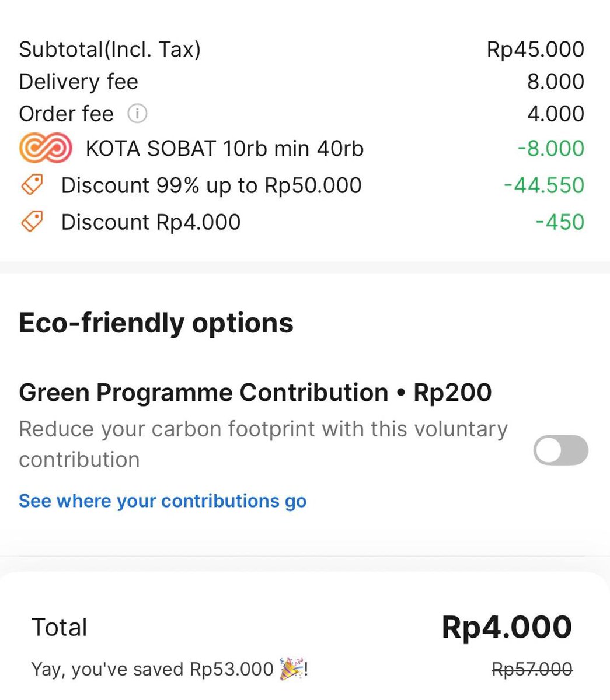
Task: Click the "Yay, you've saved Rp53.000" message
Action: pos(152,669)
